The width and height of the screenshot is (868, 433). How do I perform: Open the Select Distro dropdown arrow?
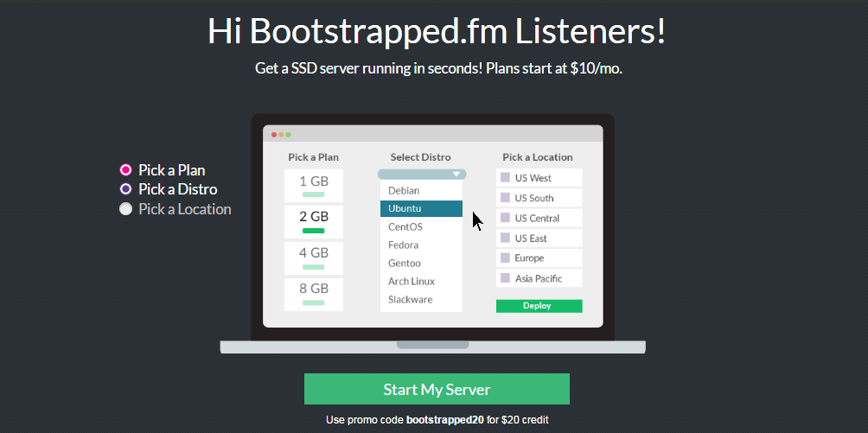[x=456, y=175]
